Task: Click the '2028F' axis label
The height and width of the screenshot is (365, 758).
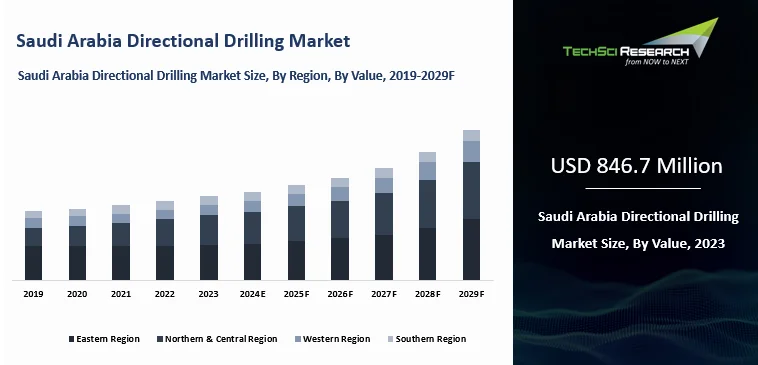Action: pos(428,294)
